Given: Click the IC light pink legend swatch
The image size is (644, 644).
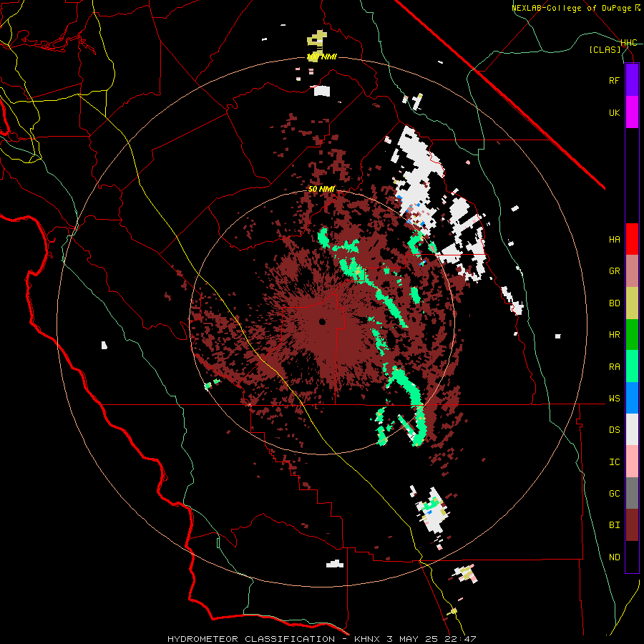Looking at the screenshot, I should coord(632,462).
